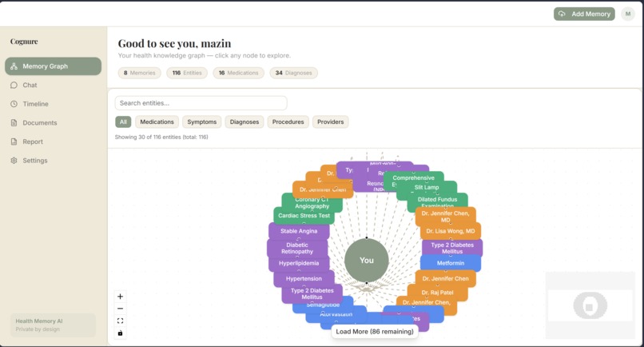This screenshot has height=347, width=644.
Task: Select the Cardiac Stress Test node
Action: [x=304, y=215]
